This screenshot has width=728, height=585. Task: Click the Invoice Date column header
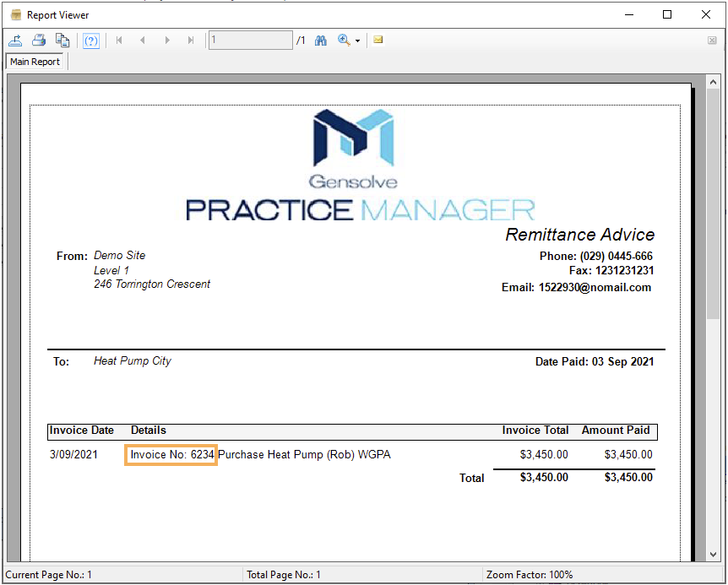(x=82, y=430)
